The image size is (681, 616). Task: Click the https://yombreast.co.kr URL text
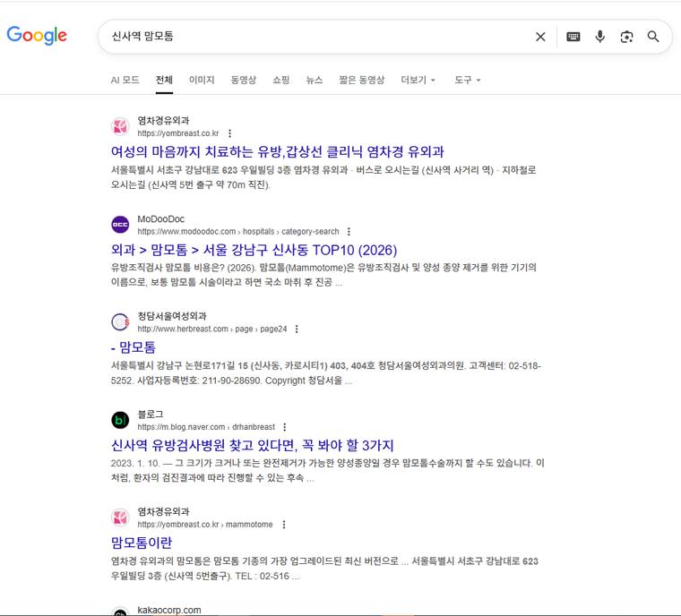tap(178, 133)
